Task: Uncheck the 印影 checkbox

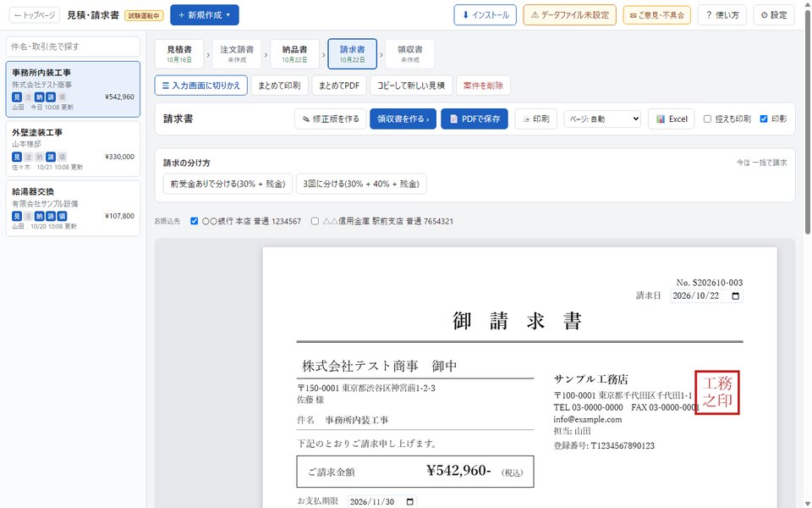Action: click(x=763, y=119)
